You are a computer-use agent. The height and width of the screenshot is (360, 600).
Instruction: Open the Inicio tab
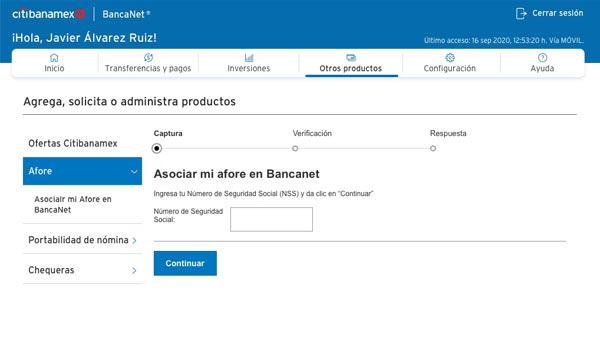(x=54, y=63)
